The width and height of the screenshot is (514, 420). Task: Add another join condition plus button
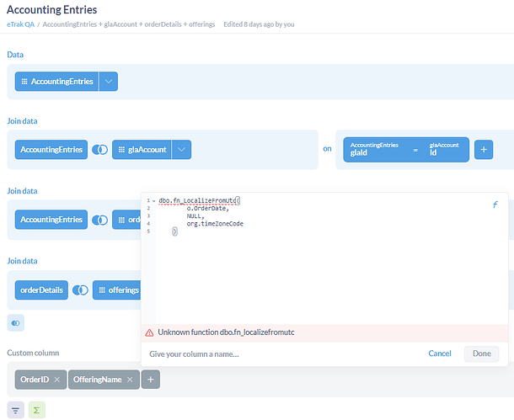[484, 150]
